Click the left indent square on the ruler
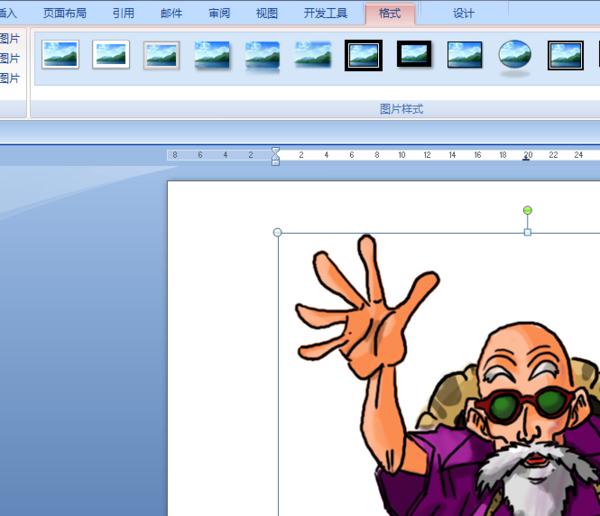This screenshot has height=516, width=600. tap(275, 163)
